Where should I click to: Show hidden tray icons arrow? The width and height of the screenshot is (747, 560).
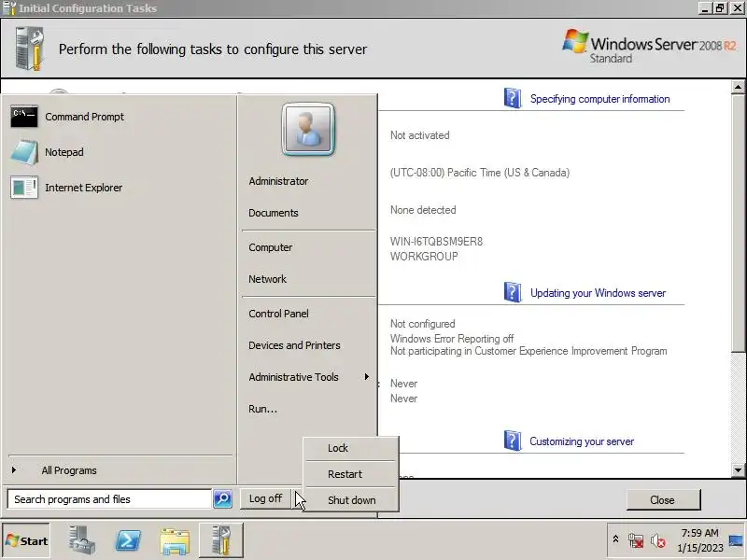click(x=615, y=539)
